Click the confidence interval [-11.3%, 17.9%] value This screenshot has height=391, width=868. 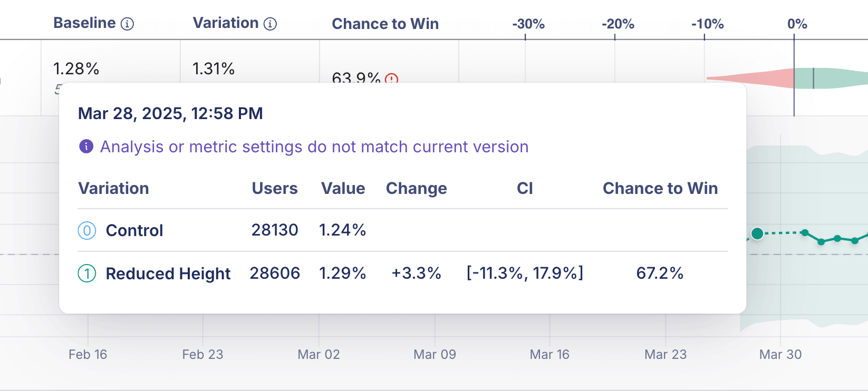[525, 273]
